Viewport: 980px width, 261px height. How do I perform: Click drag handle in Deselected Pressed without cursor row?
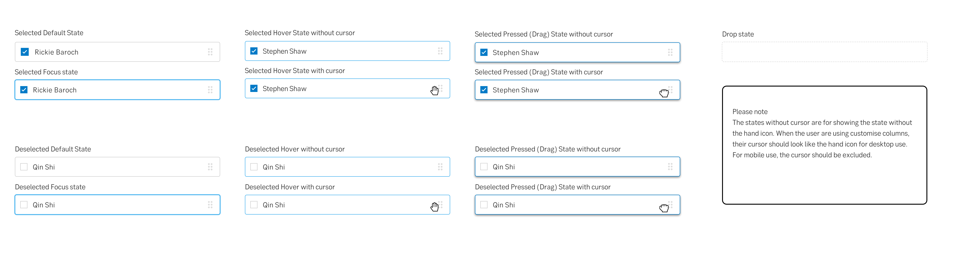[x=670, y=167]
